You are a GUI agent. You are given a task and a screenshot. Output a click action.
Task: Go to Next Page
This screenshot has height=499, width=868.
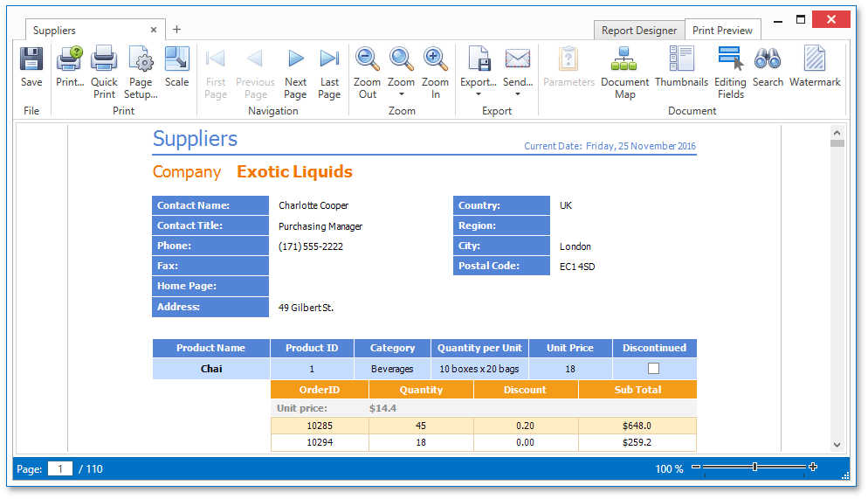point(295,59)
